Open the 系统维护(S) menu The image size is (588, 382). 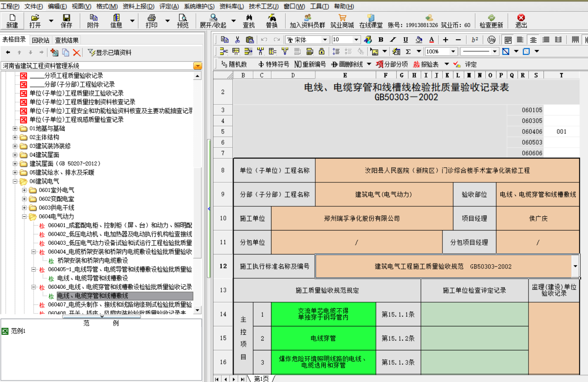point(199,6)
